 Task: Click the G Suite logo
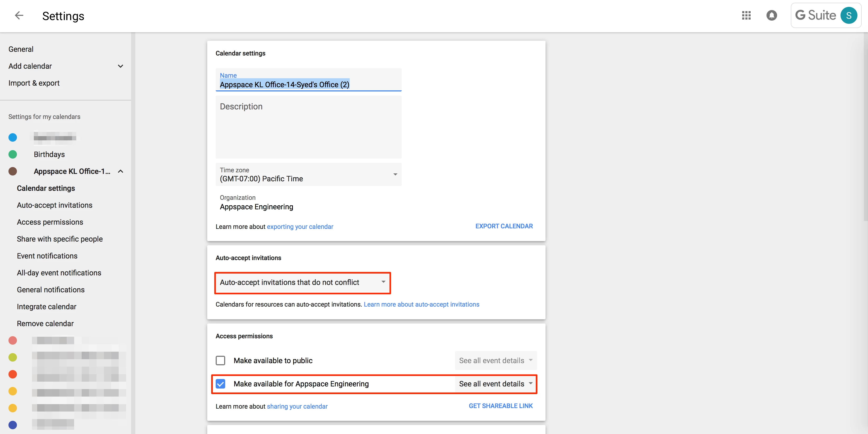pos(815,15)
